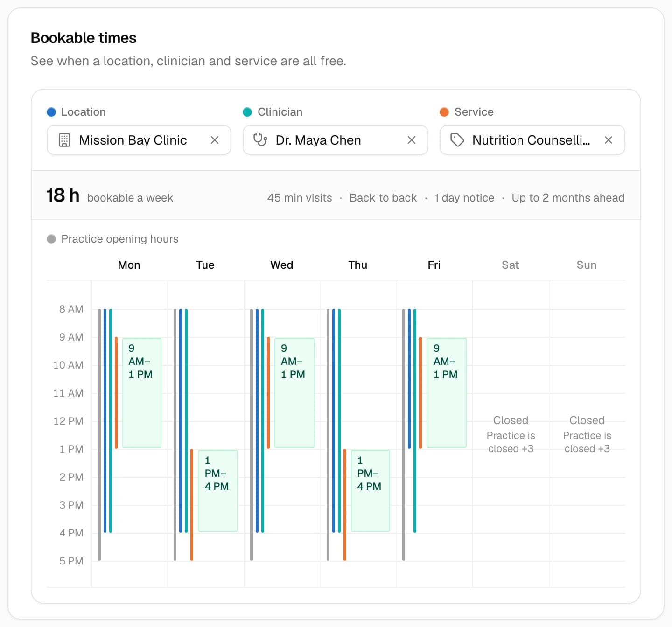This screenshot has height=627, width=672.
Task: Click the orange service bar on Tuesday
Action: point(192,505)
